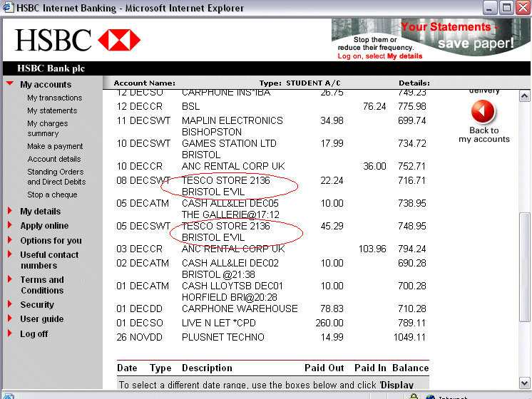This screenshot has height=399, width=532.
Task: Choose Make a payment link
Action: pyautogui.click(x=55, y=146)
